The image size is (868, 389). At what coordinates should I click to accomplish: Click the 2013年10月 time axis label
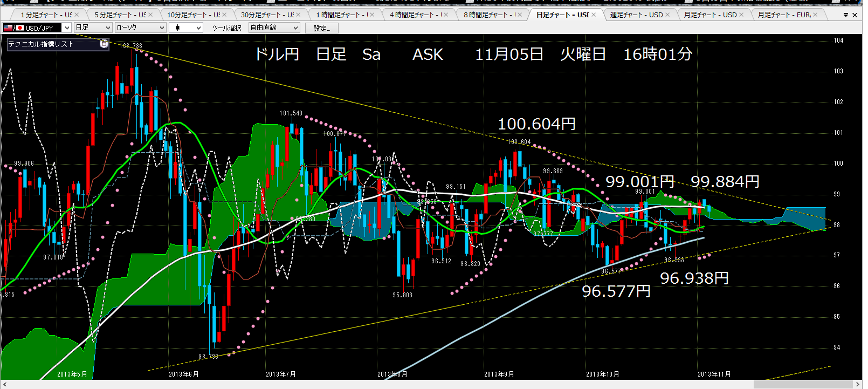[603, 374]
